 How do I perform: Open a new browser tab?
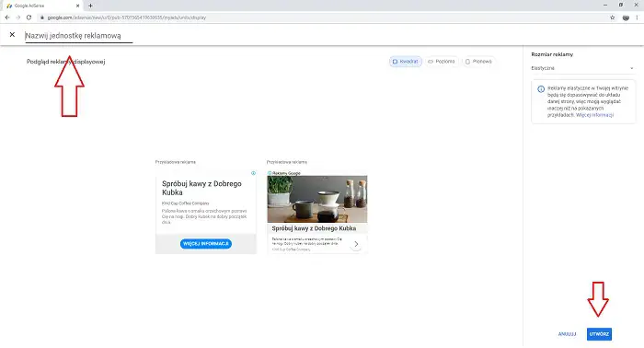90,6
